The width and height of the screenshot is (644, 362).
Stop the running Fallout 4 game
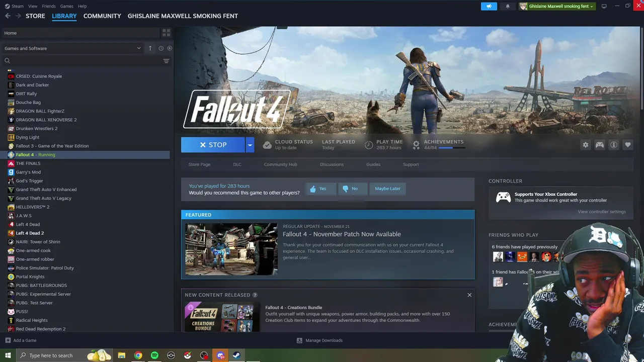[x=213, y=145]
